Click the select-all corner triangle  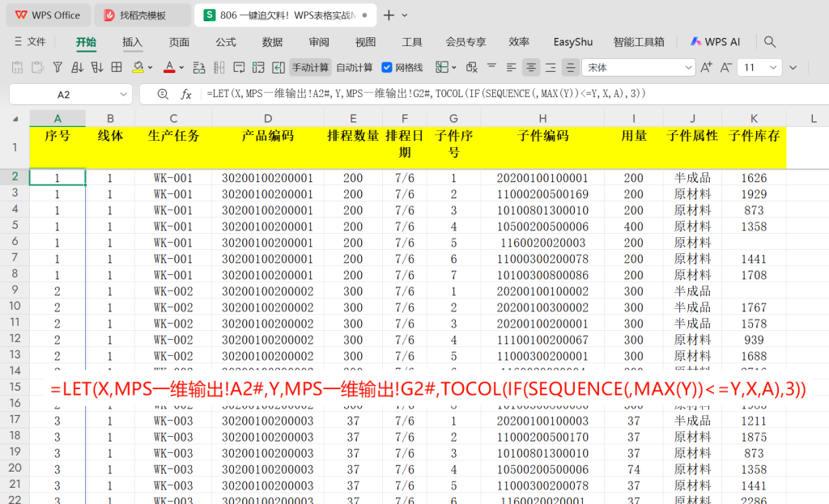[x=15, y=119]
